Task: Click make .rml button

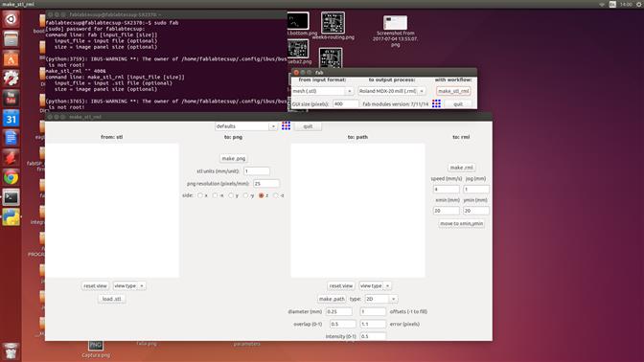Action: 461,168
